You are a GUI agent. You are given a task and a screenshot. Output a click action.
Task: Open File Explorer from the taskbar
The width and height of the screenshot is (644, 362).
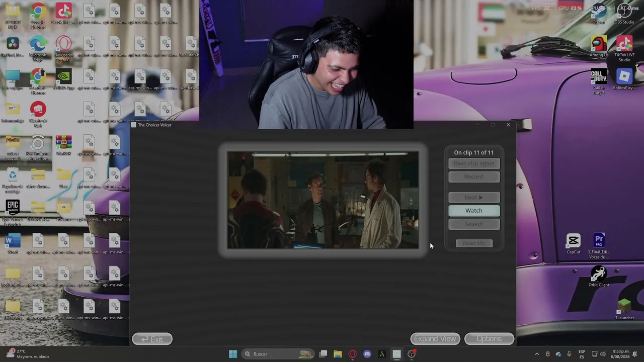[338, 354]
